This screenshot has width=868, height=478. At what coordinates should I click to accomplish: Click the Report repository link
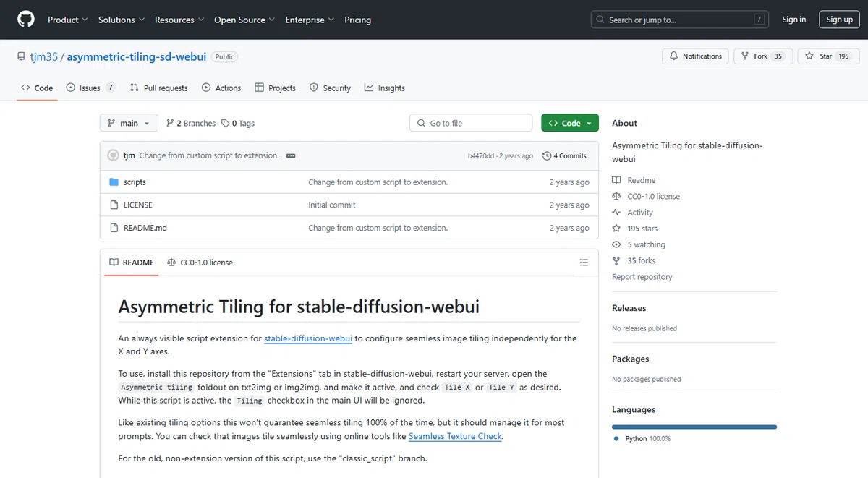[642, 277]
